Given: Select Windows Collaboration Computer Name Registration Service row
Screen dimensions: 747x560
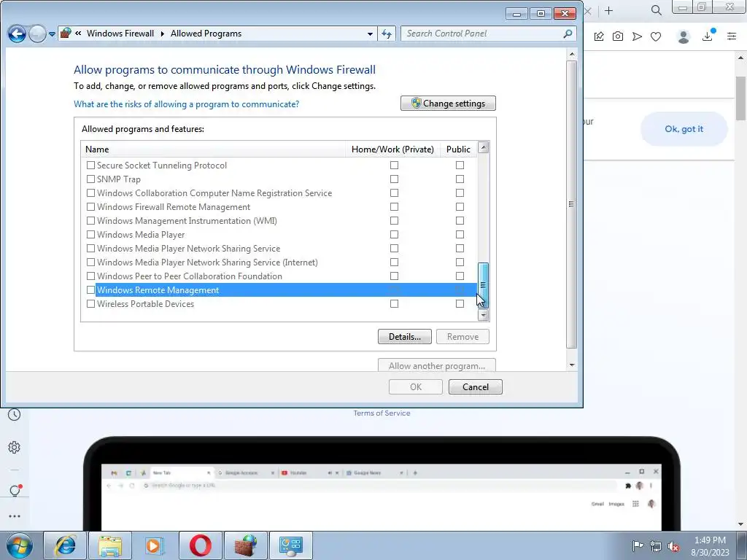Looking at the screenshot, I should point(279,192).
